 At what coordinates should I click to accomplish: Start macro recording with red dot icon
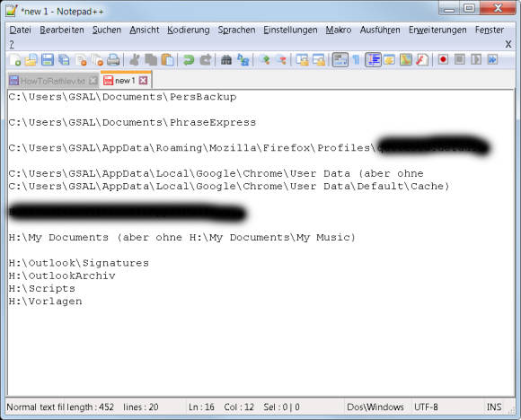443,60
